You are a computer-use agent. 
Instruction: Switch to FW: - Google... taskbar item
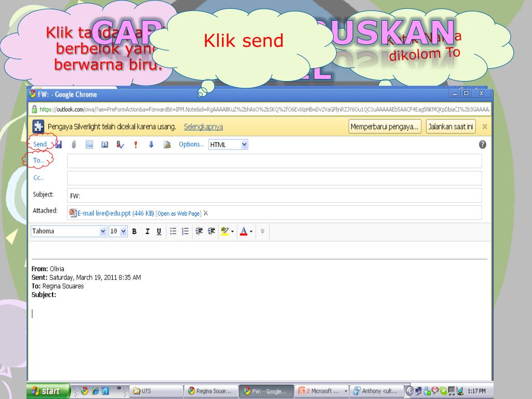(x=267, y=391)
